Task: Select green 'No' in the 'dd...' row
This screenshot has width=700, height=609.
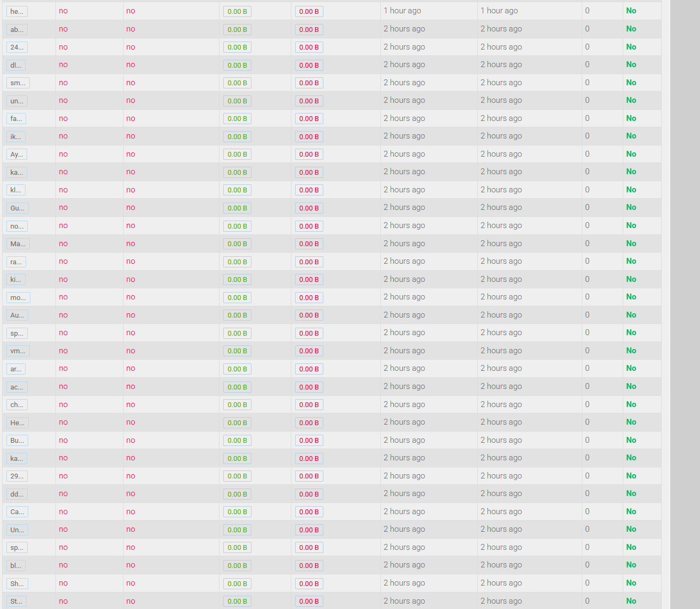Action: click(631, 493)
